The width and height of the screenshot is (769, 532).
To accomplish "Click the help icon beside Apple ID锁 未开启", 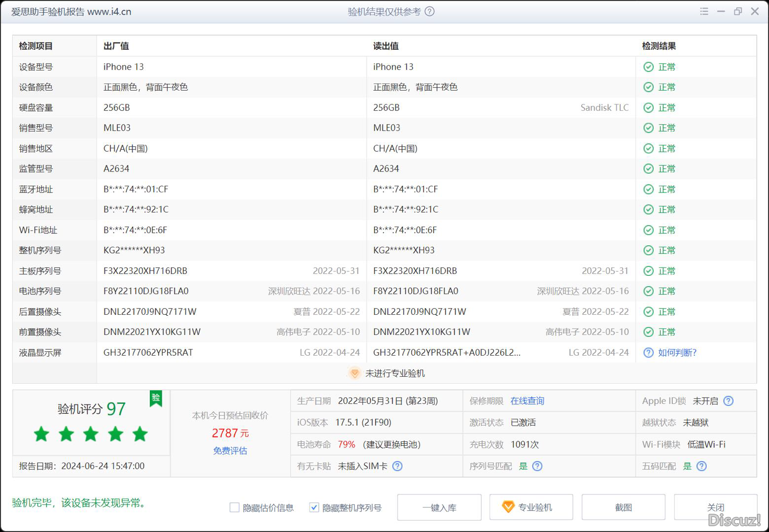I will pos(728,401).
